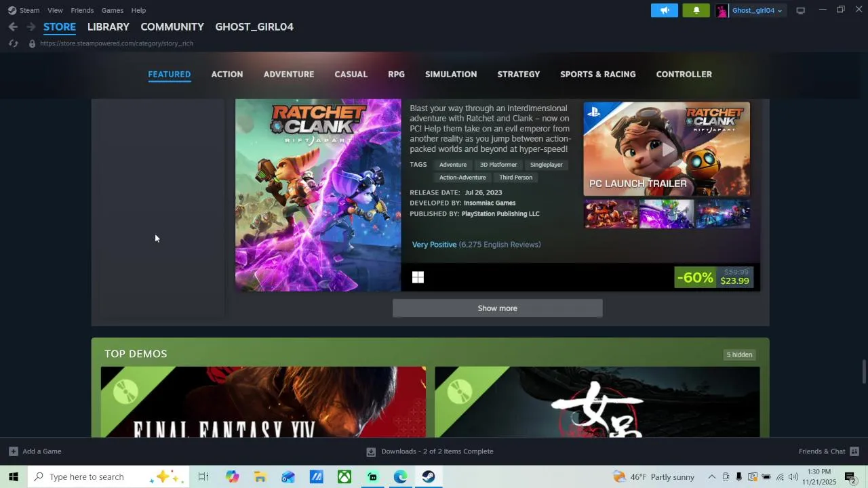Open notifications bell button
Viewport: 868px width, 488px height.
696,10
